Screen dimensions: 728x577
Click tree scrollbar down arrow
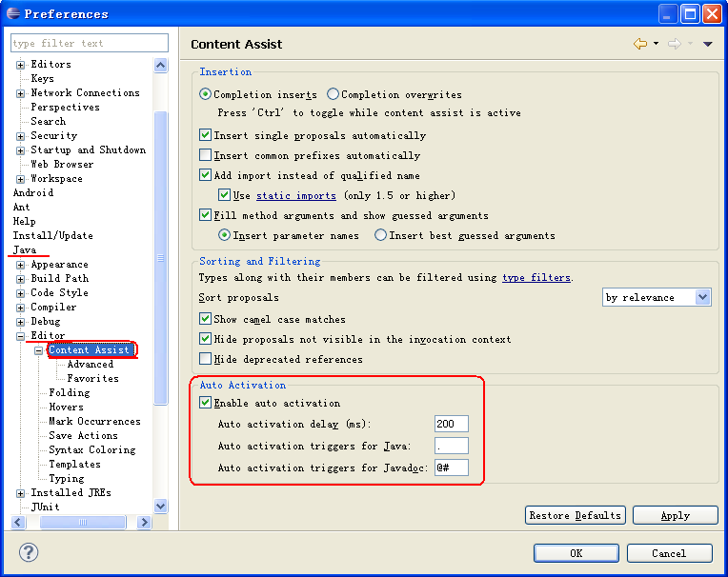coord(161,506)
